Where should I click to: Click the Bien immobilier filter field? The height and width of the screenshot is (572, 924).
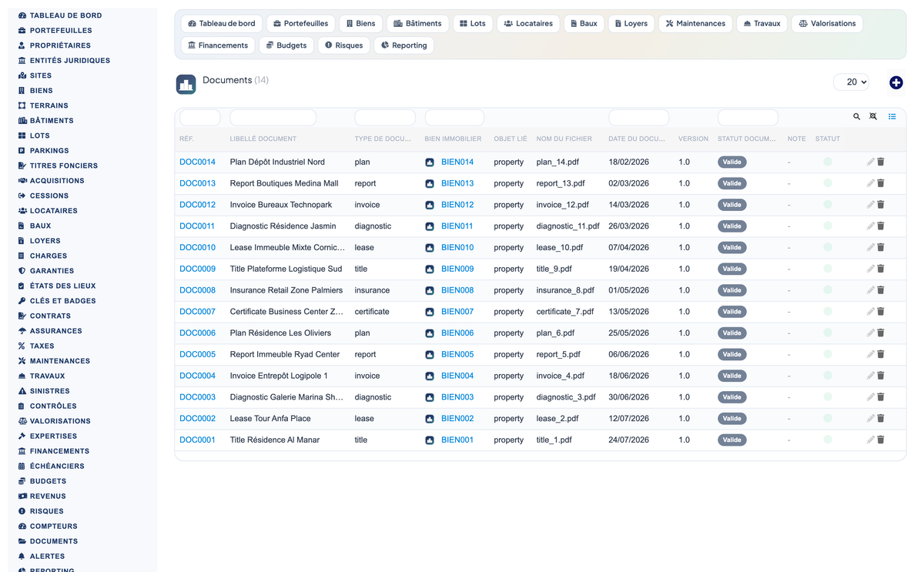click(454, 118)
